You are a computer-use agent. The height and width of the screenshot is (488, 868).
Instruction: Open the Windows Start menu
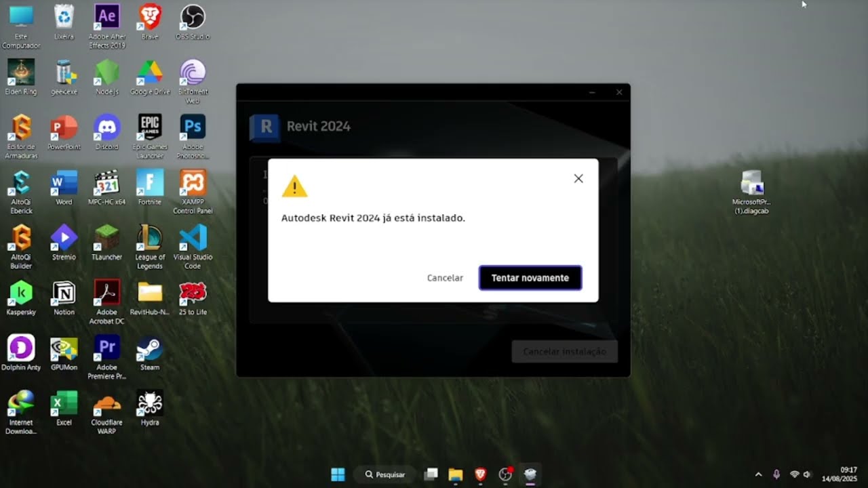[338, 474]
